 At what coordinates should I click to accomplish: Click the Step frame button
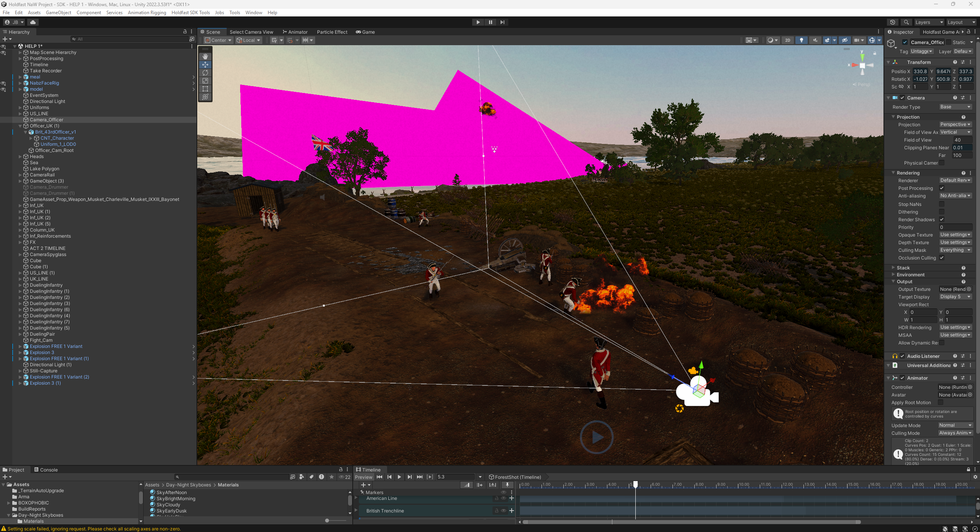tap(502, 22)
